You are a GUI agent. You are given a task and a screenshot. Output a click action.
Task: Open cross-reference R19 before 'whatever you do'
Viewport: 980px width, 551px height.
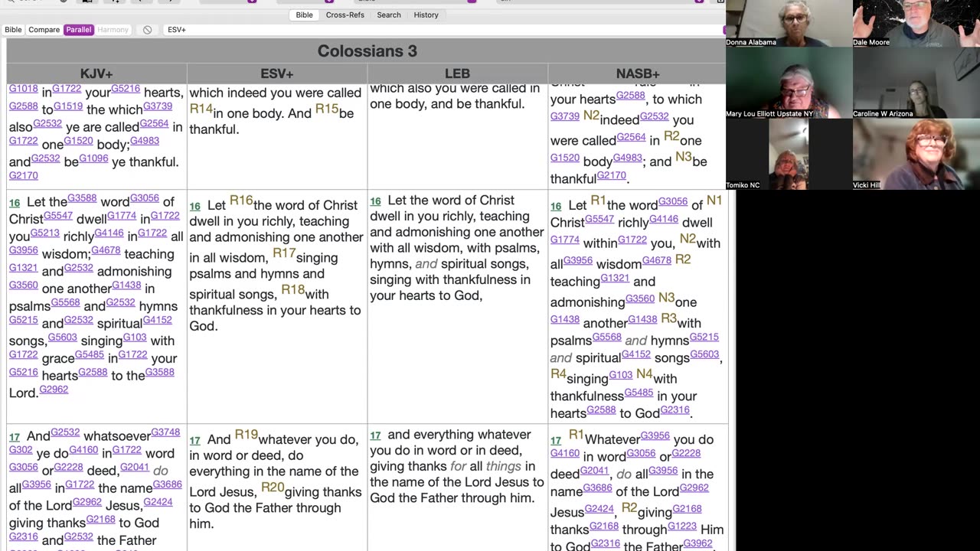[246, 435]
